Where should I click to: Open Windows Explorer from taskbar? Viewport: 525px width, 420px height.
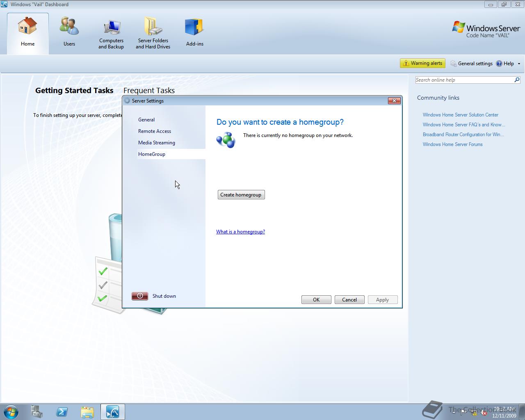87,412
